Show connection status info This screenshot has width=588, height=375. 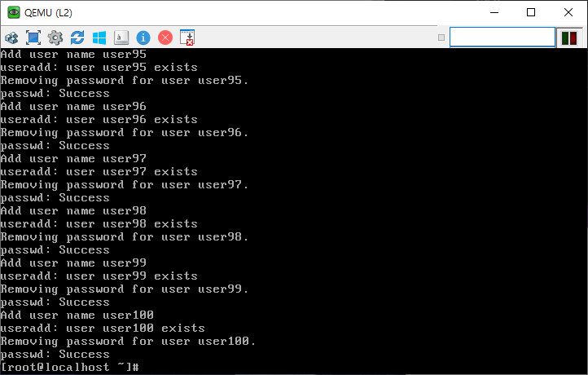[143, 37]
